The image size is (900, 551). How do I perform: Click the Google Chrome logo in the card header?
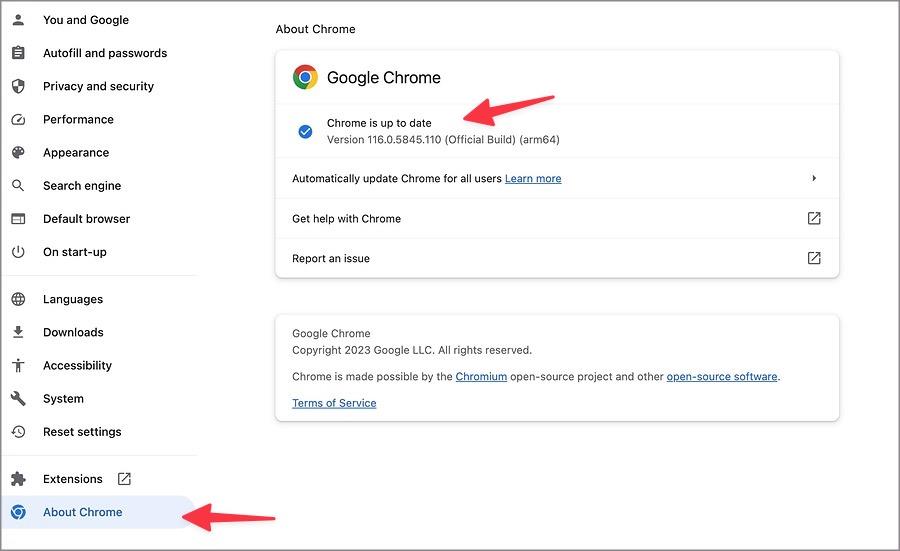(x=305, y=77)
